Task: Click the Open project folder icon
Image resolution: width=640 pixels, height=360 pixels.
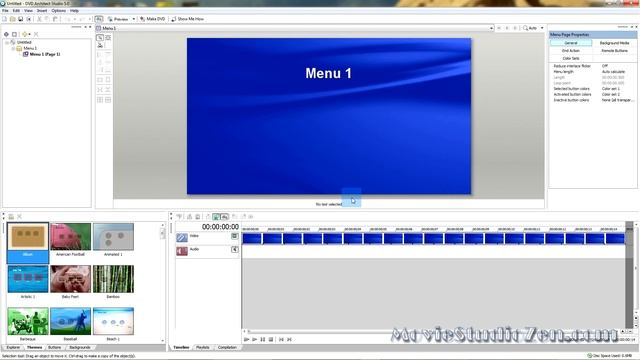Action: pyautogui.click(x=12, y=19)
